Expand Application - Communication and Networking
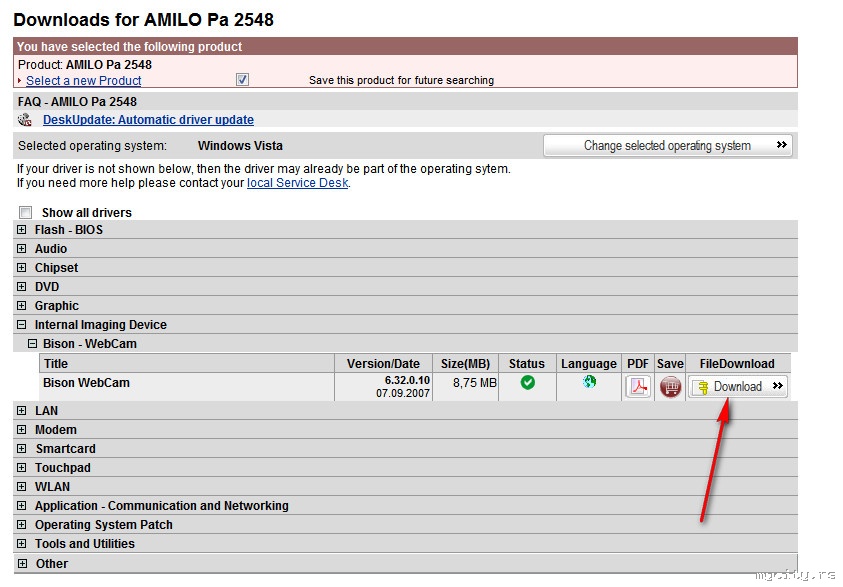The height and width of the screenshot is (587, 843). tap(21, 505)
